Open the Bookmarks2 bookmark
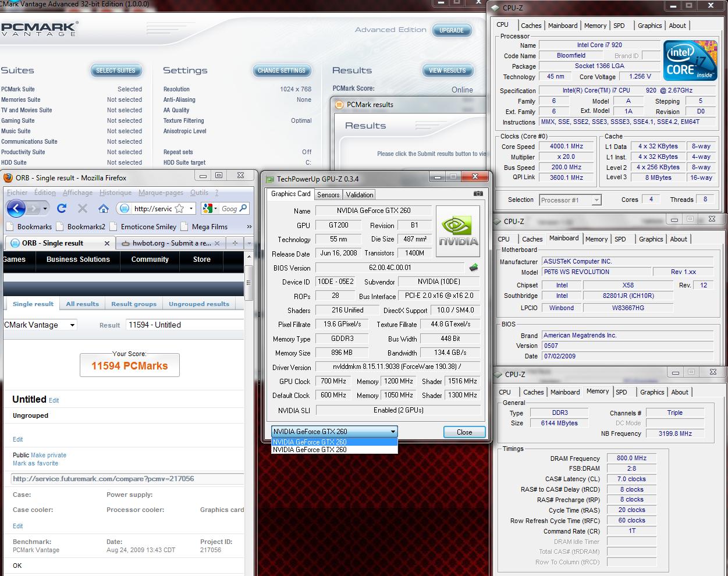Screen dimensions: 728x576 81,227
